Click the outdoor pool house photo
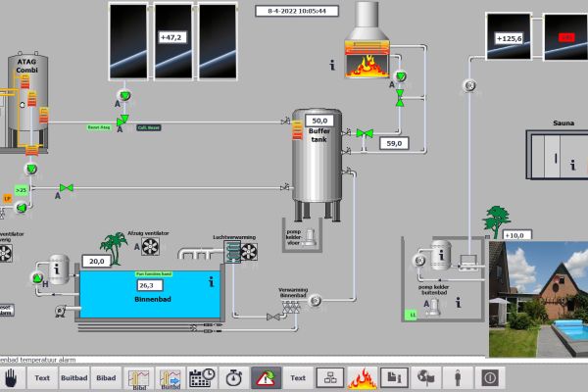Screen dimensions: 588x392 [x=537, y=299]
